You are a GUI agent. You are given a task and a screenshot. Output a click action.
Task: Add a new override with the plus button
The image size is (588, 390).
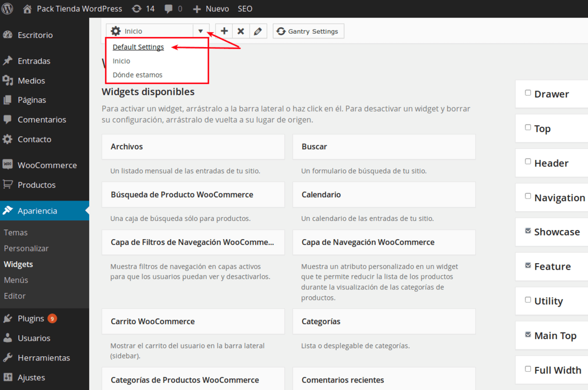pyautogui.click(x=225, y=31)
